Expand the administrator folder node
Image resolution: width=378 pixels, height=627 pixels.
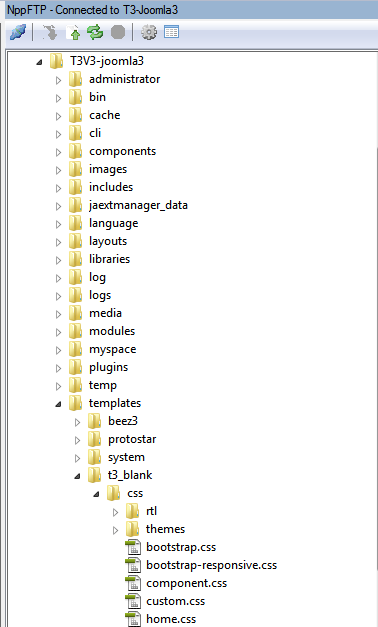[58, 80]
